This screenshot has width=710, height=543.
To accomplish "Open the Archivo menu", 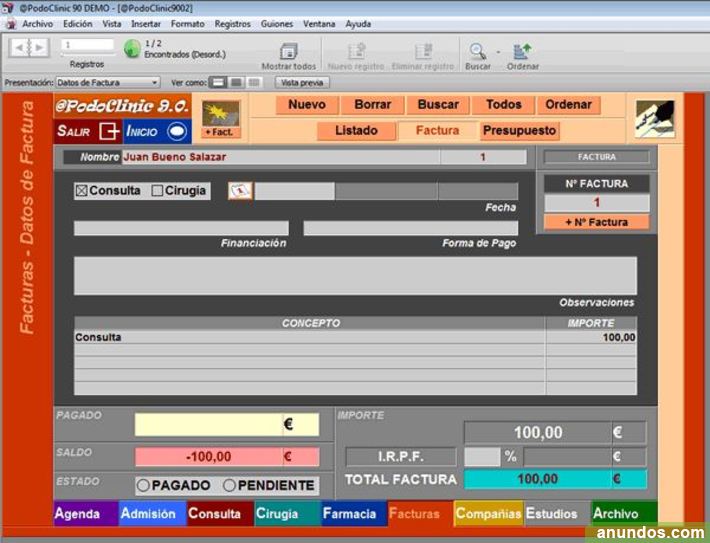I will (x=38, y=24).
